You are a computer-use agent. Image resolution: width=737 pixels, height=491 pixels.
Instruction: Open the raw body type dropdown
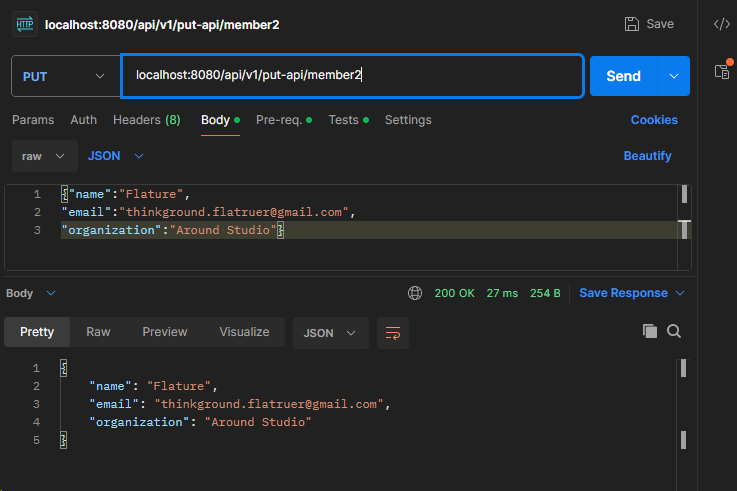44,156
